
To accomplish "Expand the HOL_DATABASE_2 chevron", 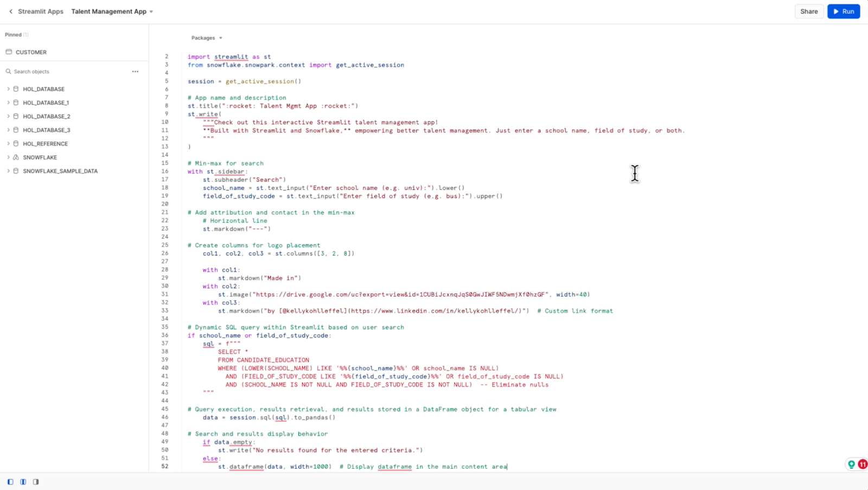I will (x=8, y=116).
